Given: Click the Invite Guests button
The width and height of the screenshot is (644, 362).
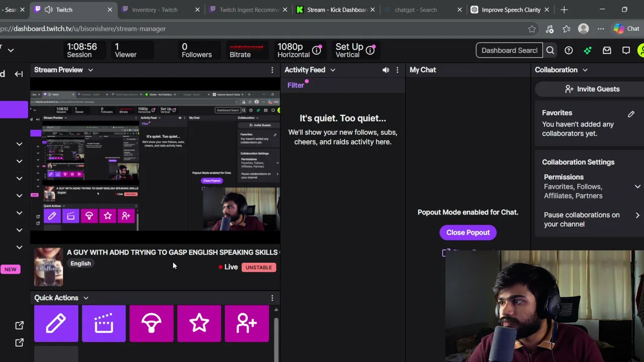Looking at the screenshot, I should click(592, 89).
